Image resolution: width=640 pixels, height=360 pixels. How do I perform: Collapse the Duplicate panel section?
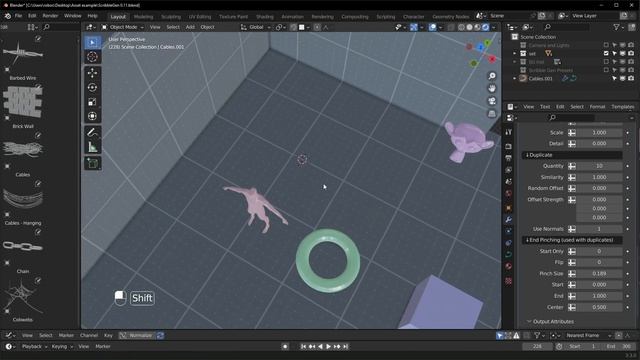pos(571,155)
